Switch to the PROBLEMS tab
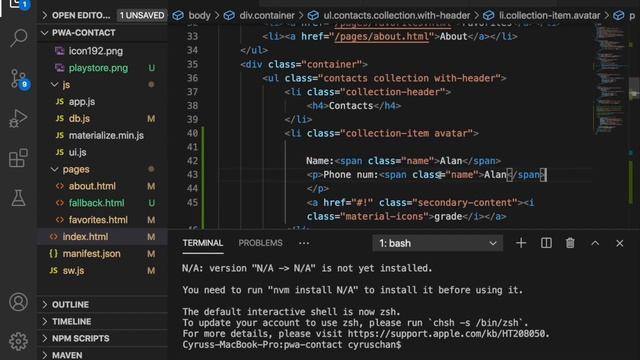Image resolution: width=640 pixels, height=360 pixels. pos(260,243)
